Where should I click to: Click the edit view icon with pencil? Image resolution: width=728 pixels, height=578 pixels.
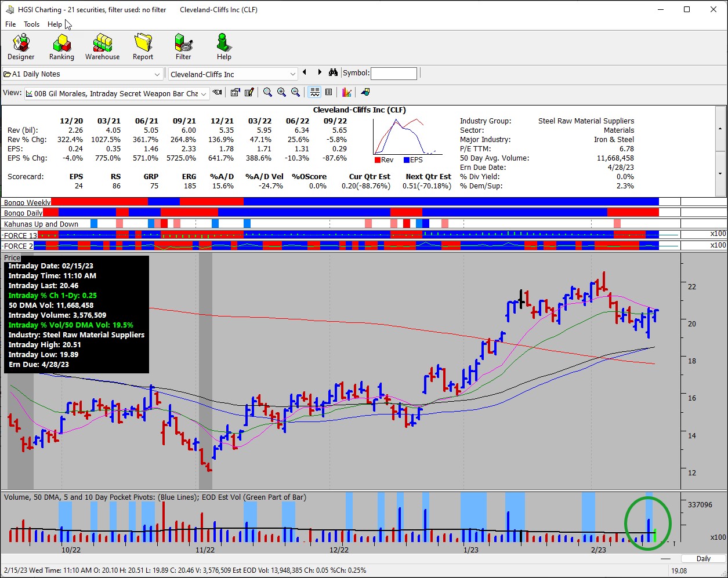coord(249,93)
